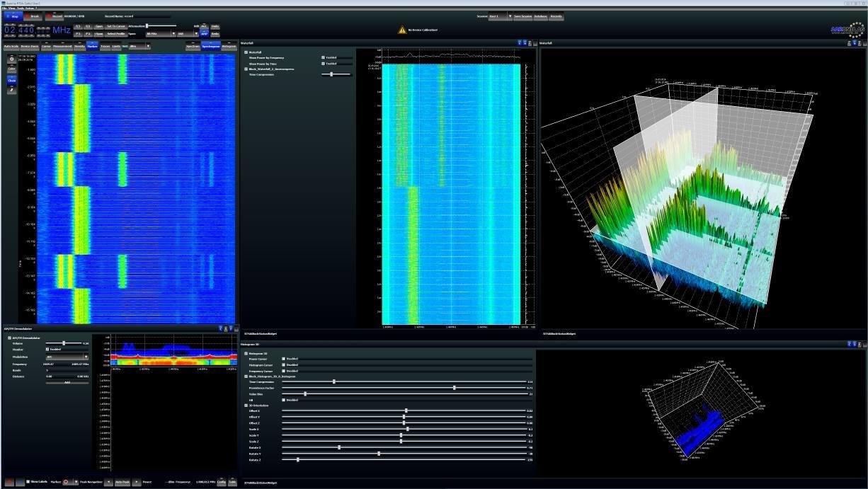Click the Color tool beside the spectrogram
This screenshot has height=489, width=868.
pos(11,69)
